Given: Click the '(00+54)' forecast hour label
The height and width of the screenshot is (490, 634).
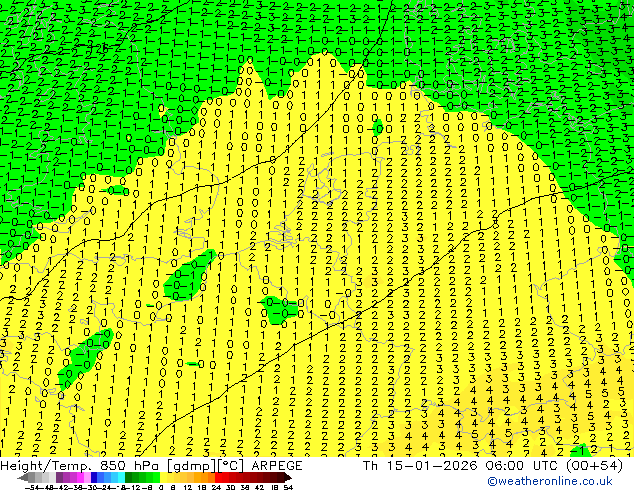Looking at the screenshot, I should coord(594,465).
